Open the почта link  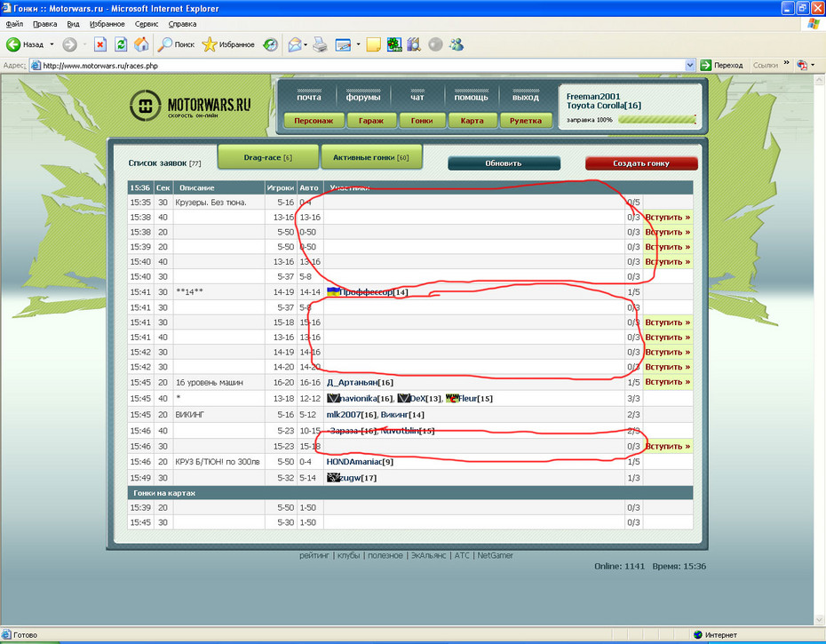pyautogui.click(x=309, y=97)
